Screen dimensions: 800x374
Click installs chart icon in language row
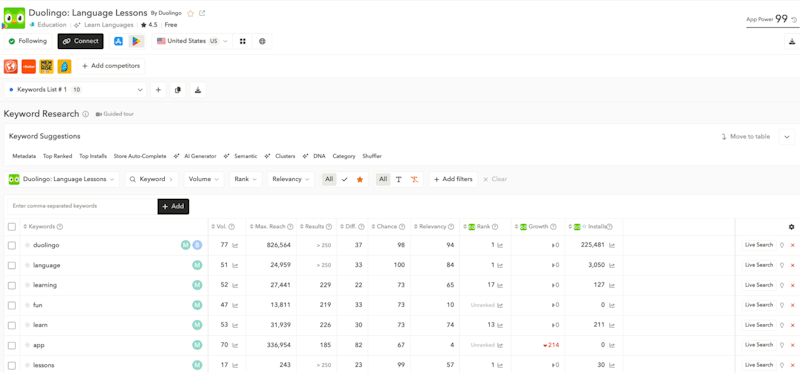(x=612, y=265)
